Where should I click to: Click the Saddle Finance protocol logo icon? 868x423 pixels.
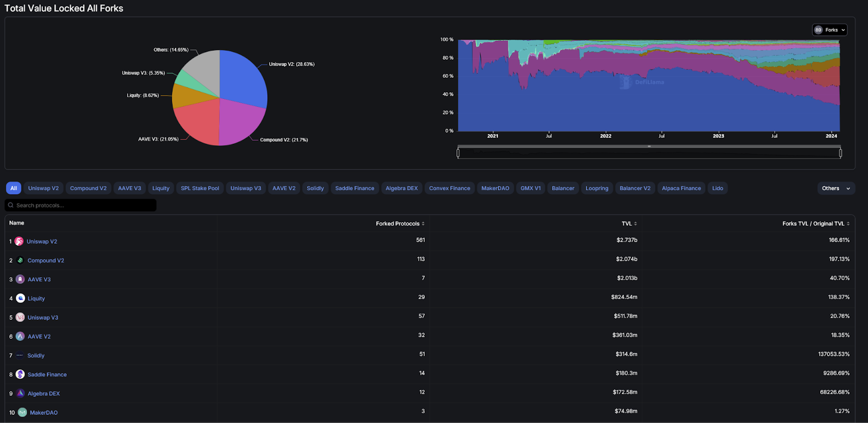click(20, 375)
